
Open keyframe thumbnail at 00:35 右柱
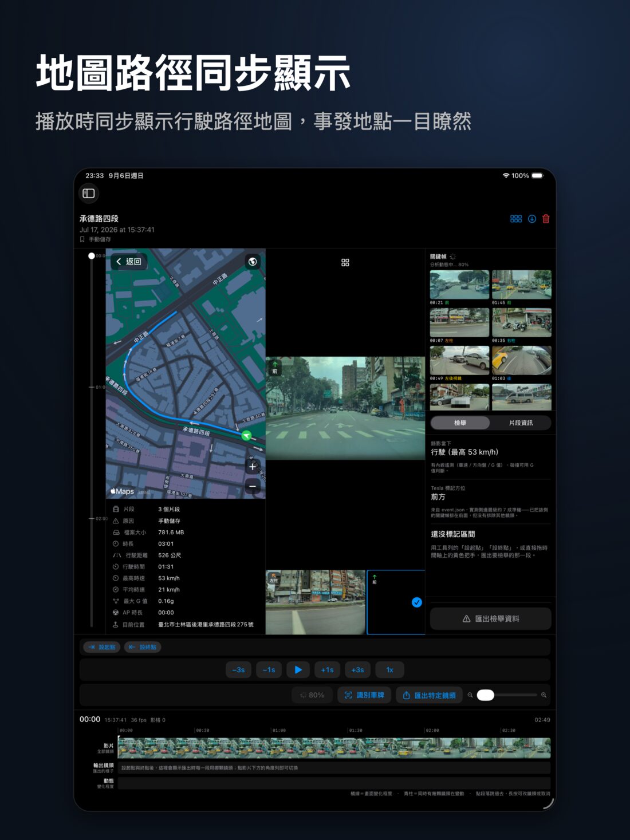pos(521,322)
